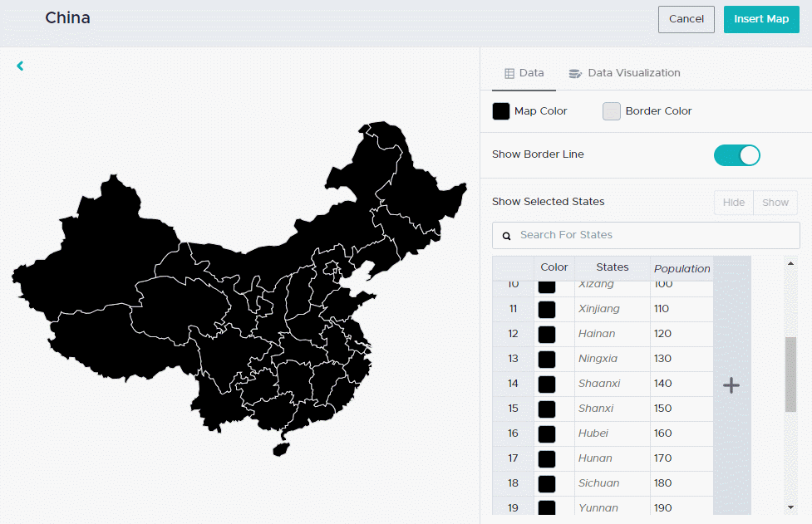Click Hainan island on the map
812x524 pixels.
[x=281, y=449]
